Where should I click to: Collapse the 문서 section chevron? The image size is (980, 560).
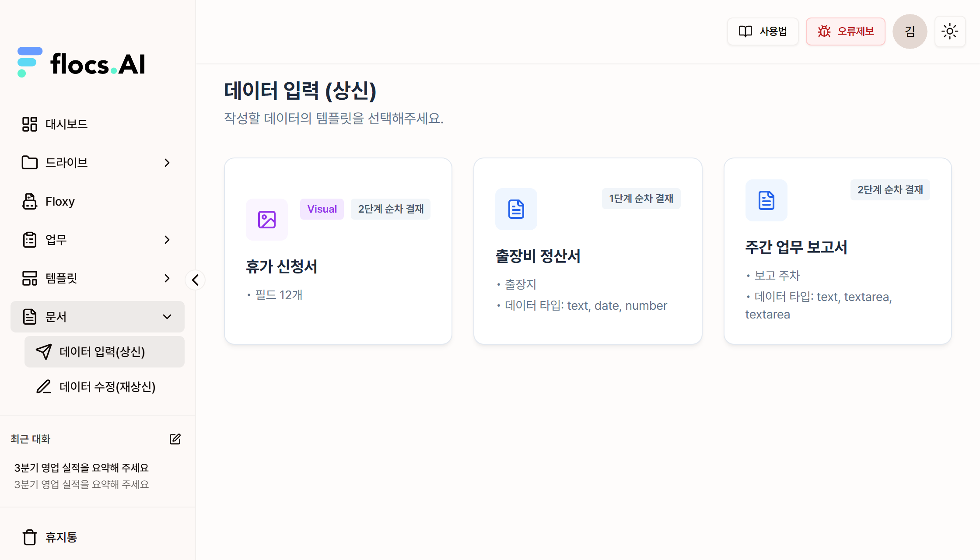[167, 317]
